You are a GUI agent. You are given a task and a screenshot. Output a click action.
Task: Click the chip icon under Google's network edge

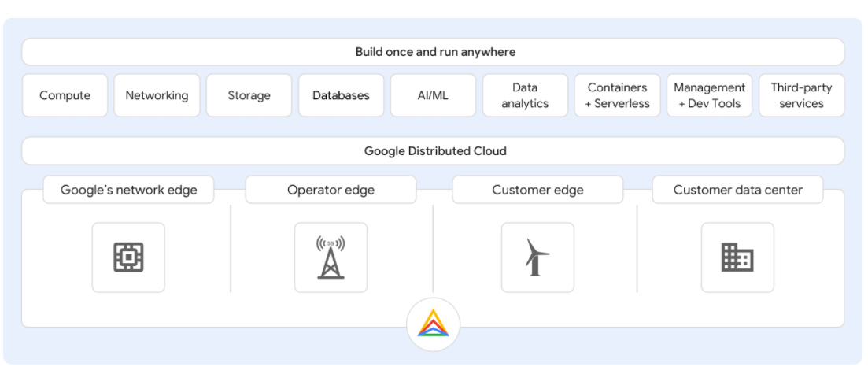click(128, 257)
